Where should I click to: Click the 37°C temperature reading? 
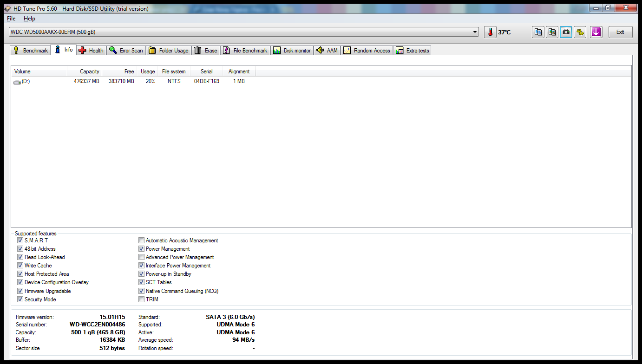click(x=504, y=32)
